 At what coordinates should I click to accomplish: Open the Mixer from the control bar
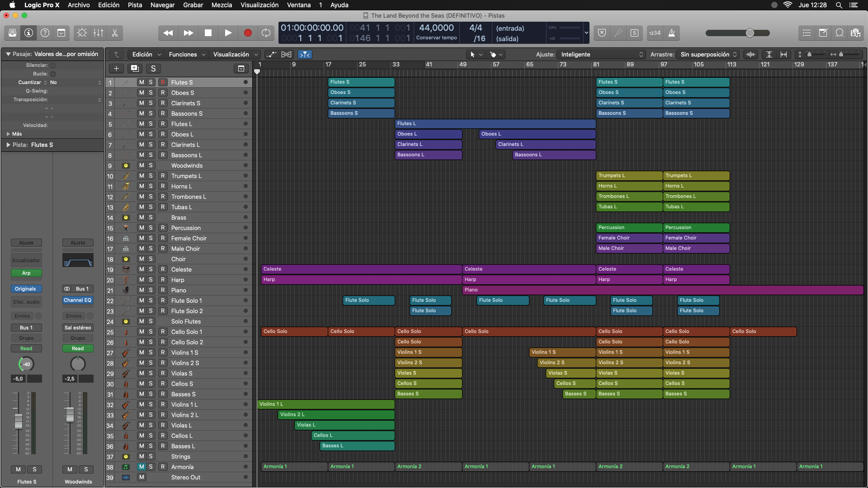[x=98, y=33]
